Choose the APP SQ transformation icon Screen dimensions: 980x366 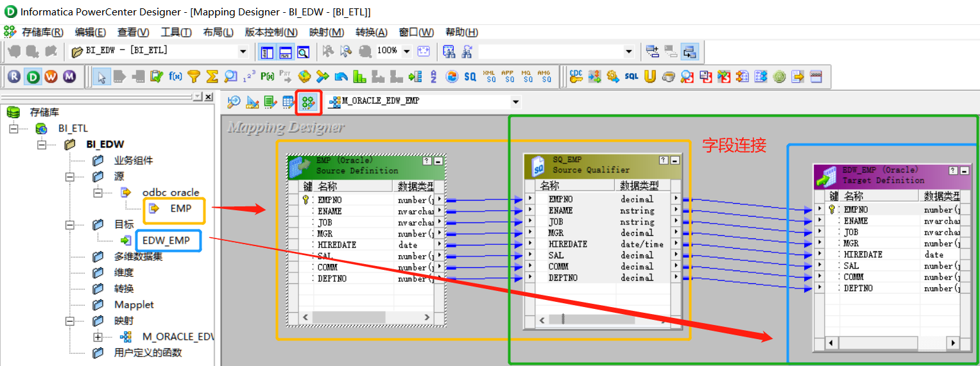click(508, 77)
